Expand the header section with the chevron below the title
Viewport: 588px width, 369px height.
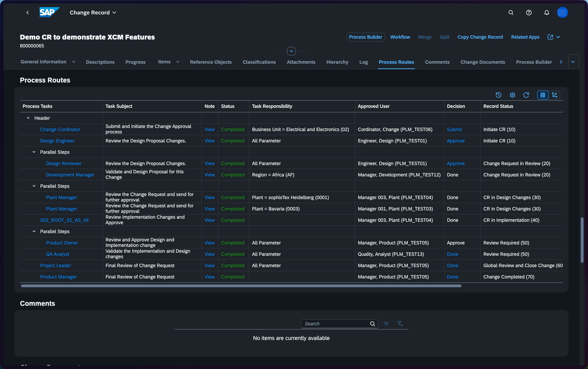tap(291, 51)
